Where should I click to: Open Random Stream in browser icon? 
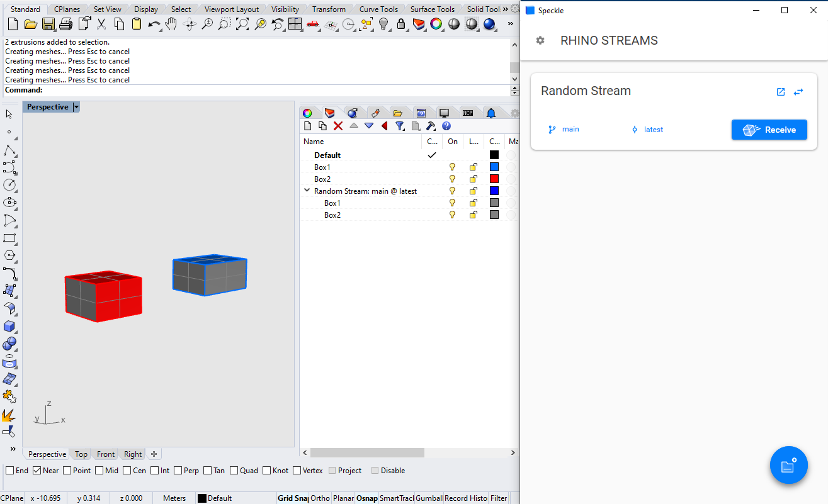pyautogui.click(x=781, y=92)
